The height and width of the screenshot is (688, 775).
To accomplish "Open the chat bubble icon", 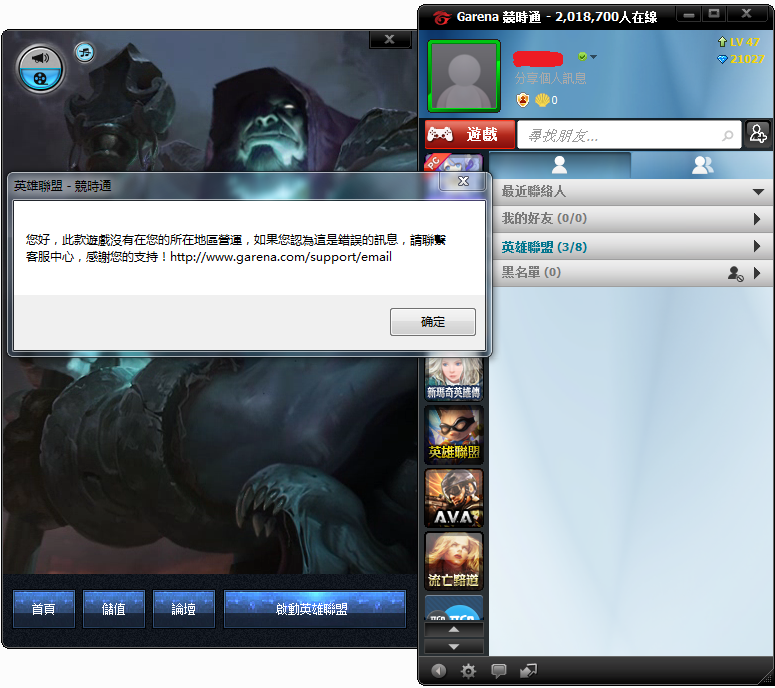I will pos(498,671).
